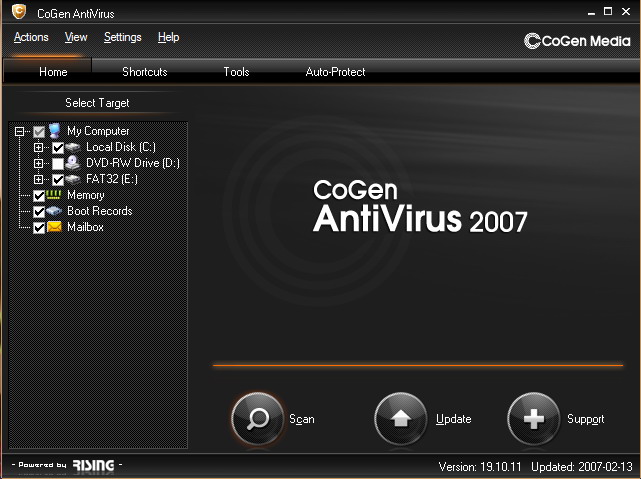The height and width of the screenshot is (479, 641).
Task: Open the Settings menu
Action: click(123, 37)
